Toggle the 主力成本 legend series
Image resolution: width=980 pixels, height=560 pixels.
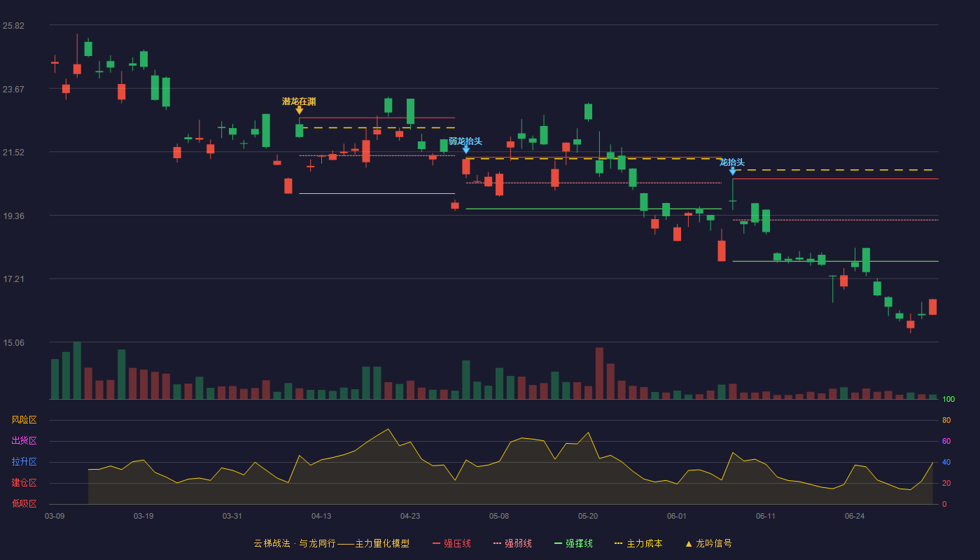(638, 543)
